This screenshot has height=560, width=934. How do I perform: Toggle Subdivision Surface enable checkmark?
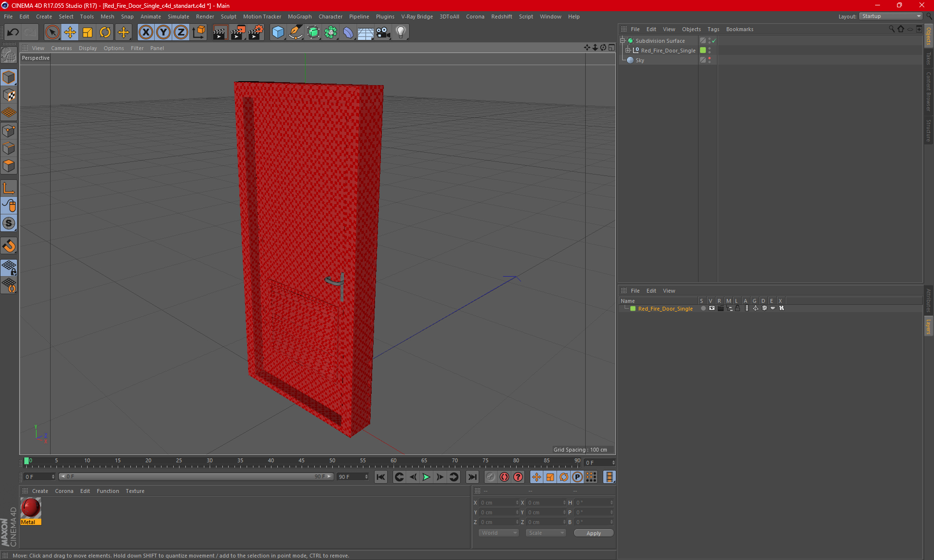tap(714, 41)
